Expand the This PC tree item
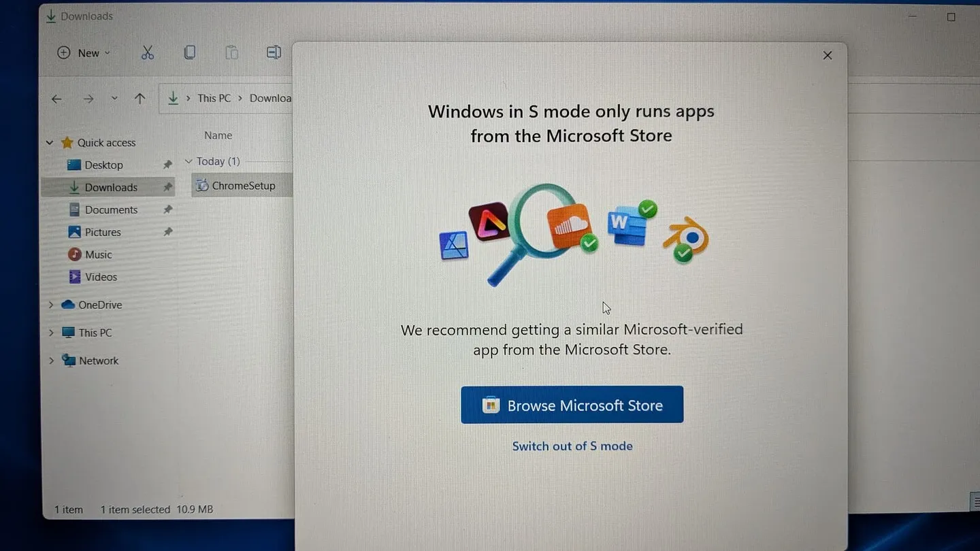The height and width of the screenshot is (551, 980). point(50,333)
